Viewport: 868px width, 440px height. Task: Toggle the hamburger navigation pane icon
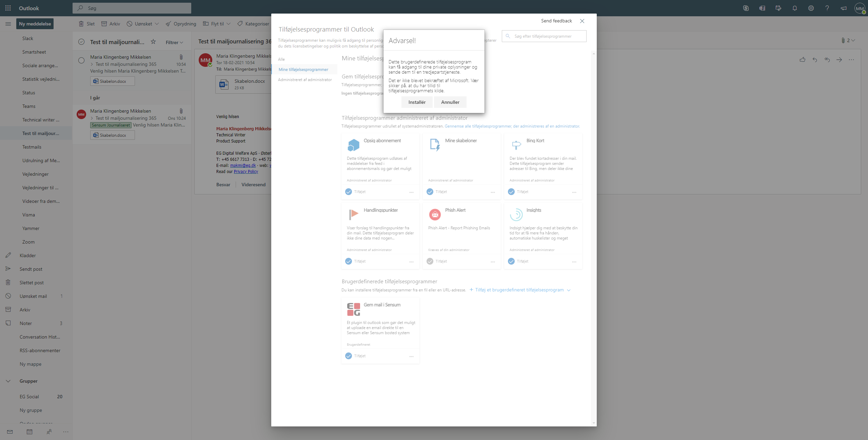tap(8, 24)
